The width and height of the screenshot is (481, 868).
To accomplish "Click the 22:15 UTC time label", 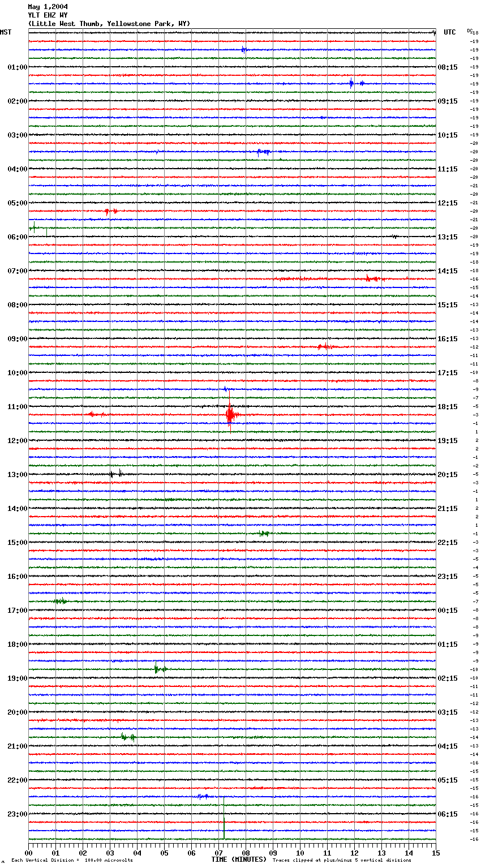I will (448, 543).
